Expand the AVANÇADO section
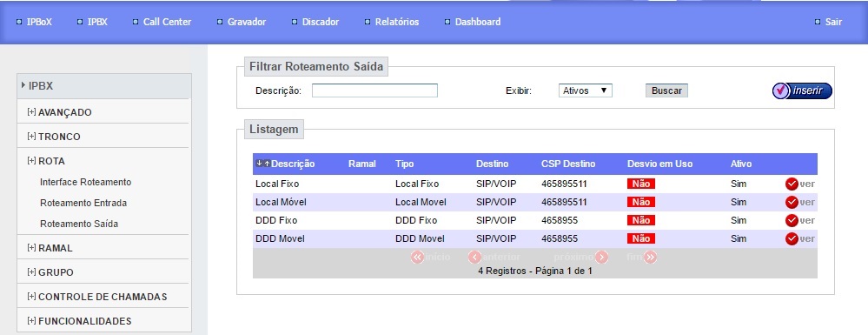Viewport: 868px width, 335px height. [59, 112]
